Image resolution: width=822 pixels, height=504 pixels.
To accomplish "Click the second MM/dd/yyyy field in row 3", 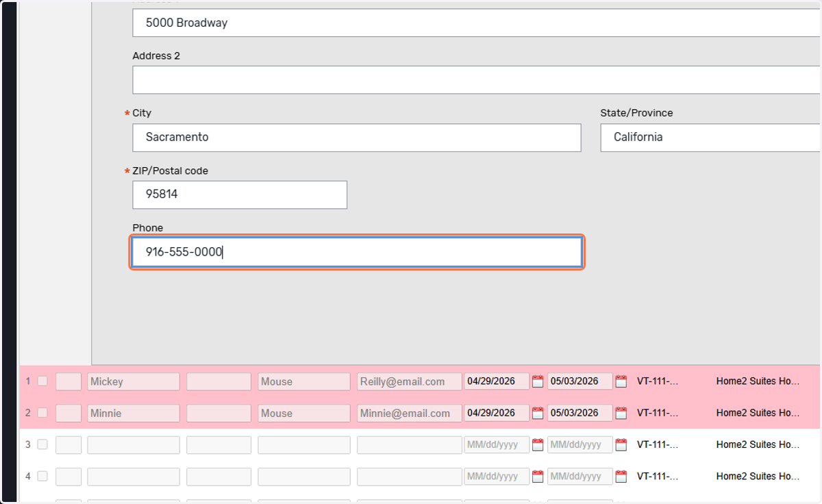I will pos(580,444).
